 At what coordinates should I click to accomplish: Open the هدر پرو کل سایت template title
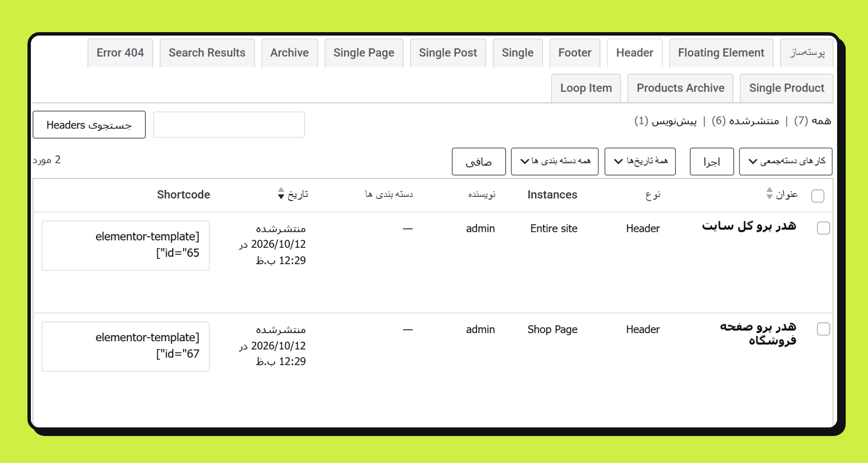(x=749, y=225)
